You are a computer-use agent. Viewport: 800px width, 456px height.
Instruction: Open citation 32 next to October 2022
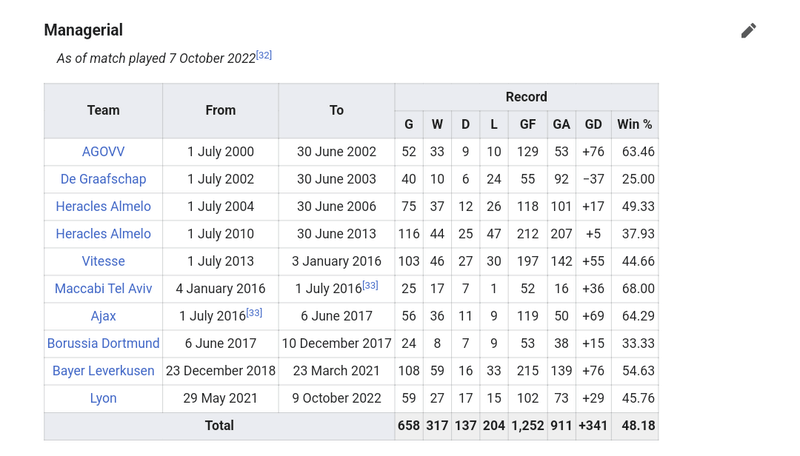pos(264,55)
